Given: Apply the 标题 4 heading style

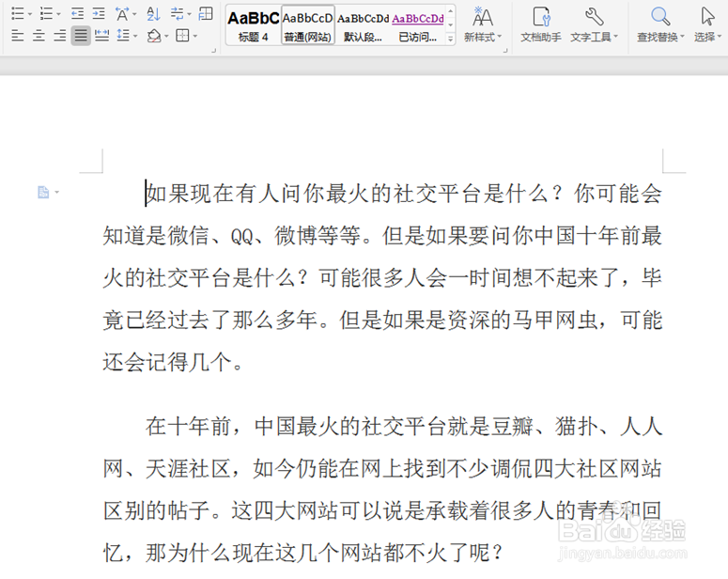Looking at the screenshot, I should click(x=254, y=25).
